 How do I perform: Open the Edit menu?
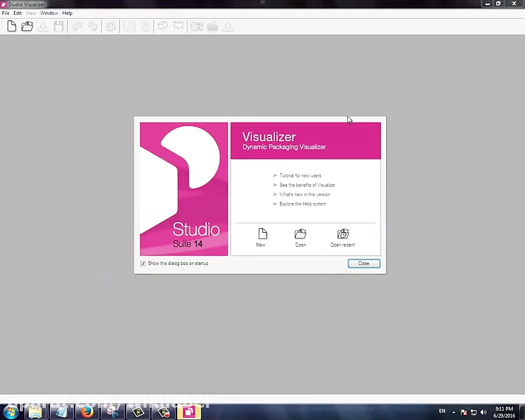click(x=17, y=13)
